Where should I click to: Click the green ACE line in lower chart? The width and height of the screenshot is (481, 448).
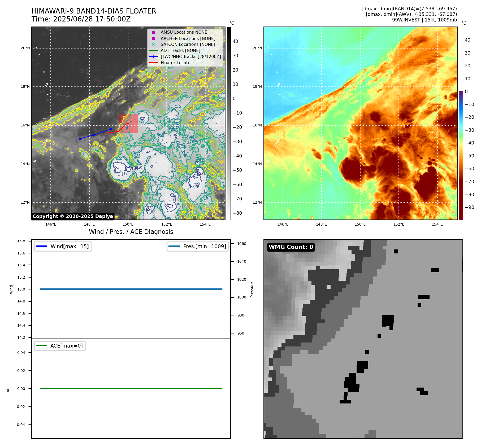[x=131, y=388]
